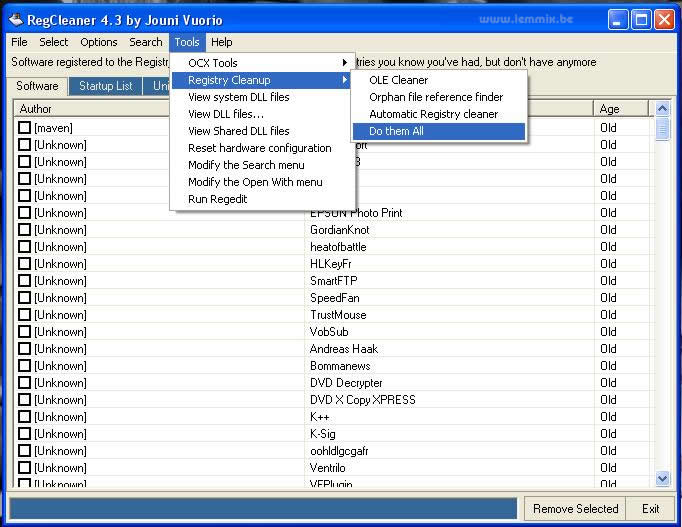Tick the checkbox for the GordianKnot row

(25, 230)
